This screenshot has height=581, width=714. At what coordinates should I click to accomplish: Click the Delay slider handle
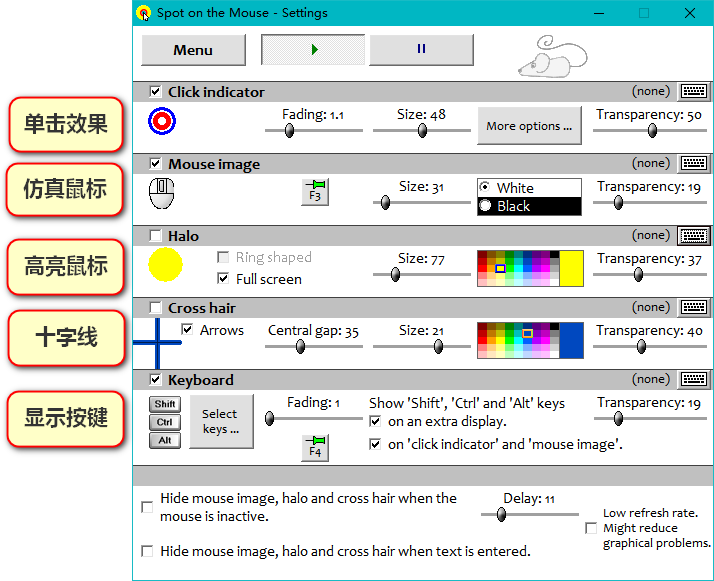[501, 515]
